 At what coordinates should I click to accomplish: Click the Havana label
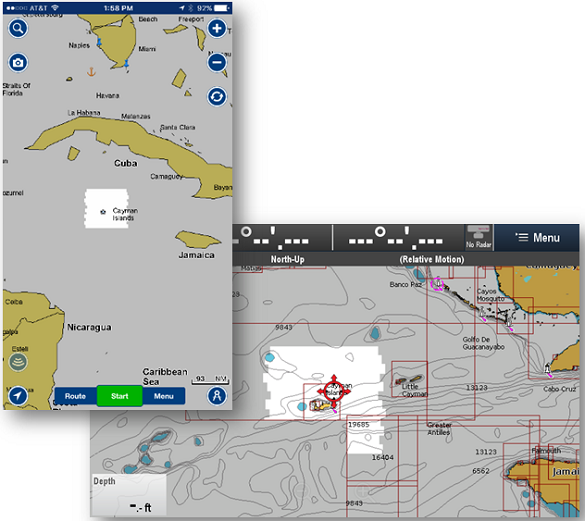(x=107, y=96)
